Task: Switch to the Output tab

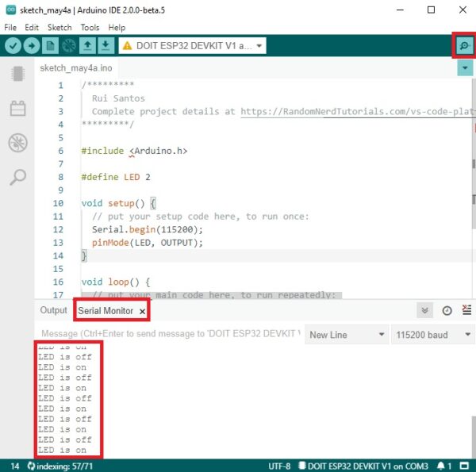Action: click(54, 311)
